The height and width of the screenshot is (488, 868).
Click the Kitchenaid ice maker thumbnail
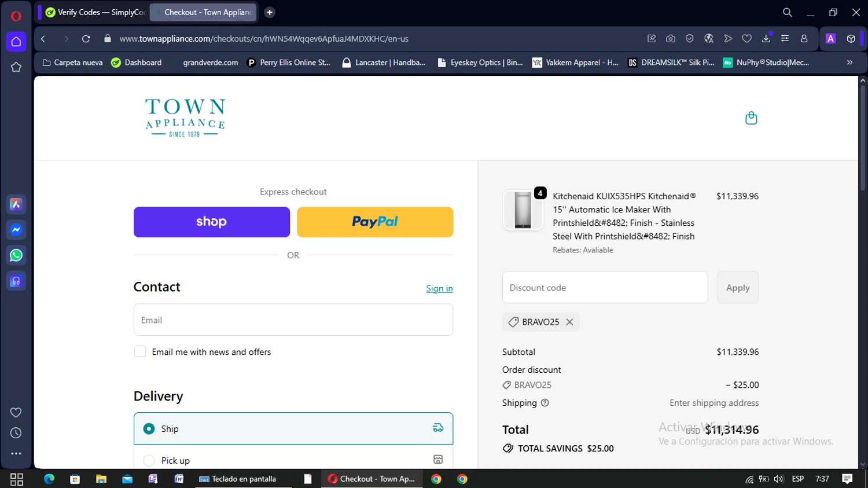point(523,210)
